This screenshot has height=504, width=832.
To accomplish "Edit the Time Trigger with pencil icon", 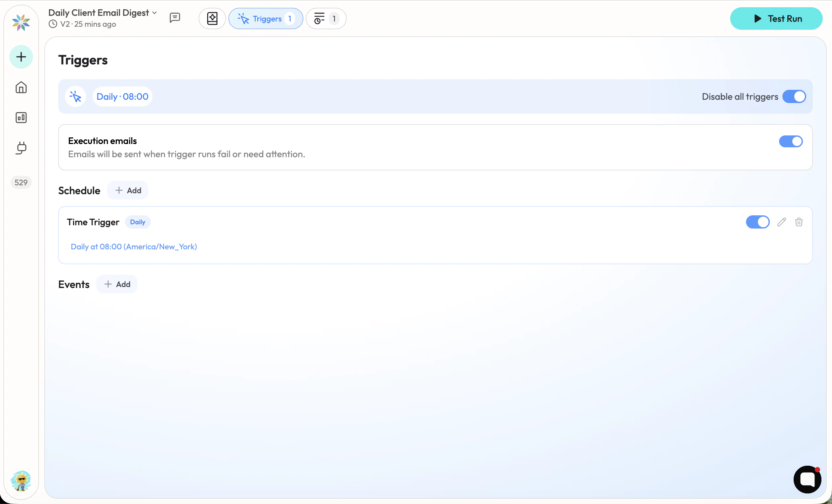I will point(781,222).
